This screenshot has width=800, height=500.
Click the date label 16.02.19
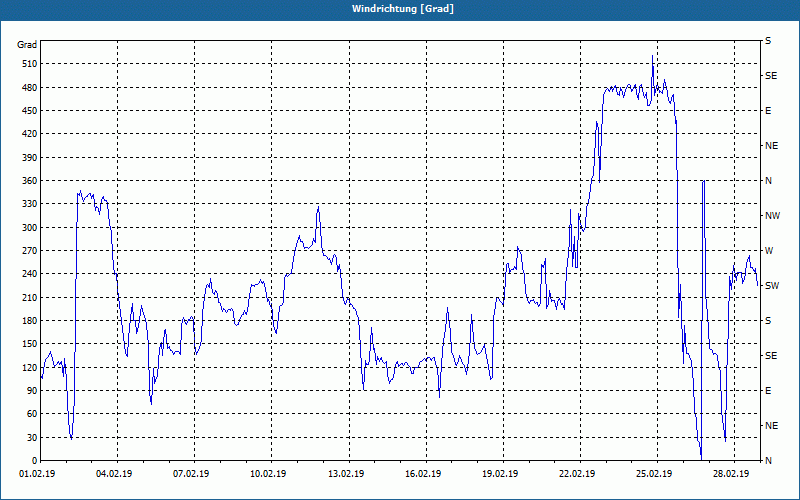pyautogui.click(x=423, y=474)
